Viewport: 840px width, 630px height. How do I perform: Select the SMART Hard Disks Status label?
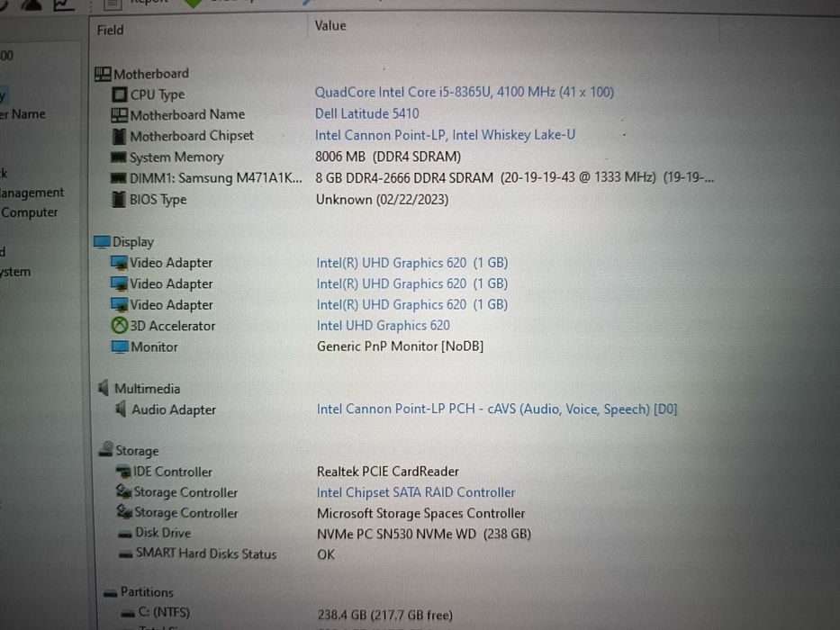(206, 553)
